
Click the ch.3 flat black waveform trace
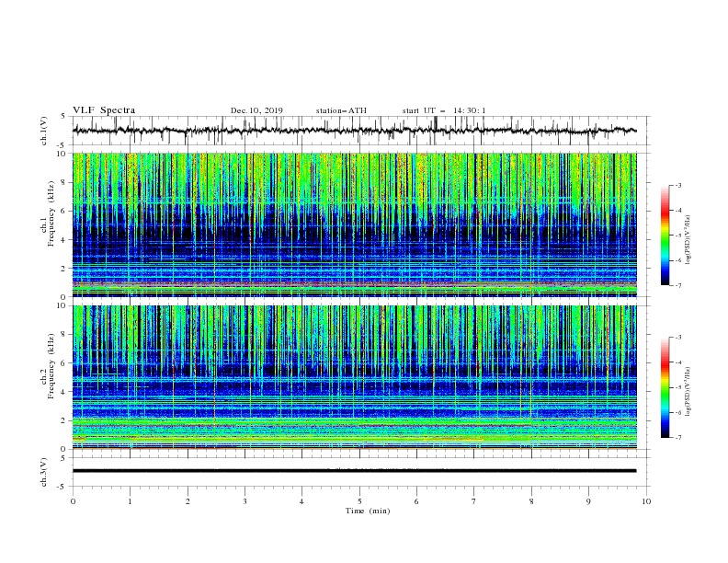tap(354, 471)
